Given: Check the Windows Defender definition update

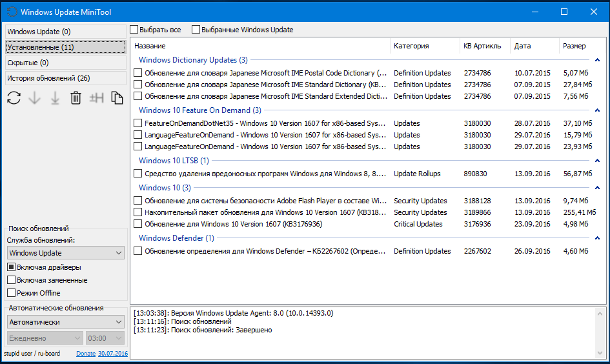Looking at the screenshot, I should coord(137,251).
